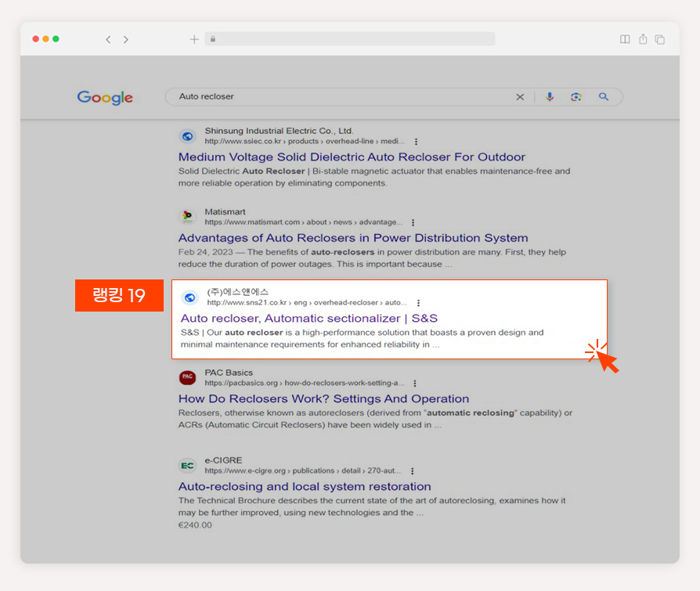Click the www.ssiec.co.kr breadcrumb URL
Screen dimensions: 700x591
(305, 142)
